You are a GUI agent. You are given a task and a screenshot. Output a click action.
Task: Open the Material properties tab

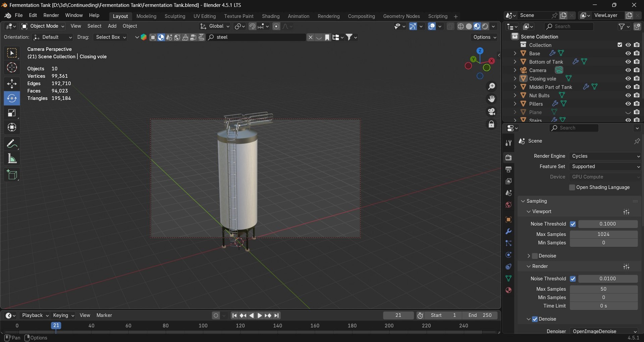click(x=508, y=290)
